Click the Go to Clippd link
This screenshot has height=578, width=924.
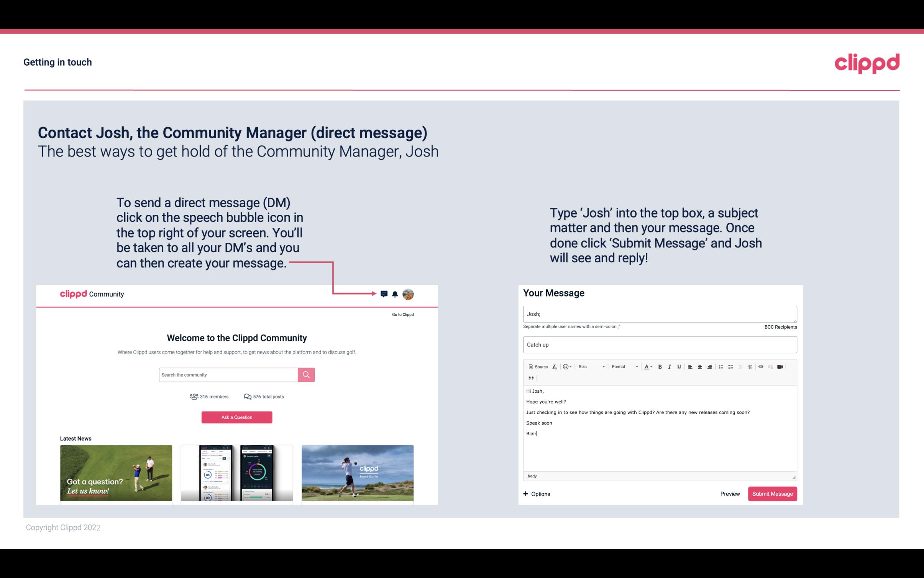402,314
